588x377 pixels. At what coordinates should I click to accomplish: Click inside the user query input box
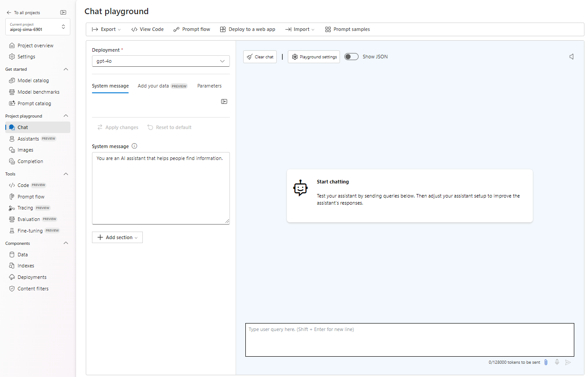click(409, 339)
